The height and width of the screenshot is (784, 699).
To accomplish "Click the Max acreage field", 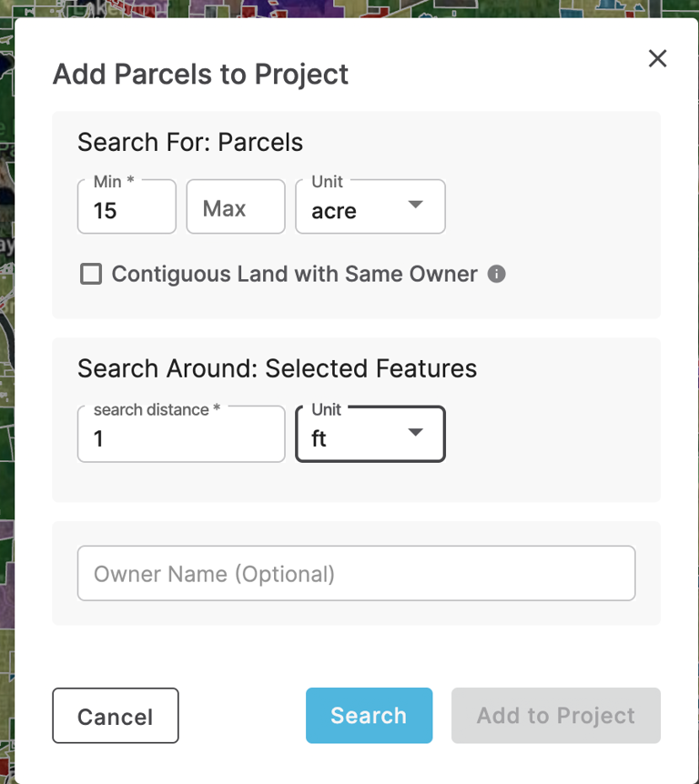I will coord(235,206).
